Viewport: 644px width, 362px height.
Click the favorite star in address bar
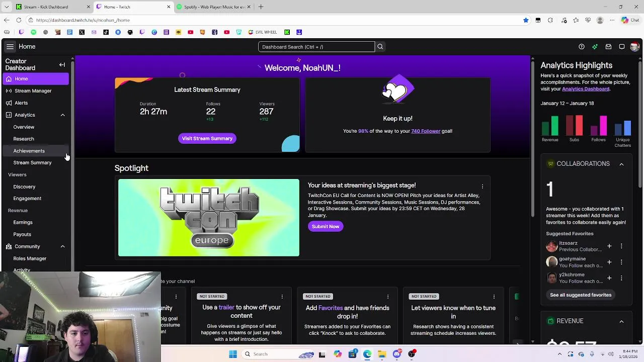point(526,20)
